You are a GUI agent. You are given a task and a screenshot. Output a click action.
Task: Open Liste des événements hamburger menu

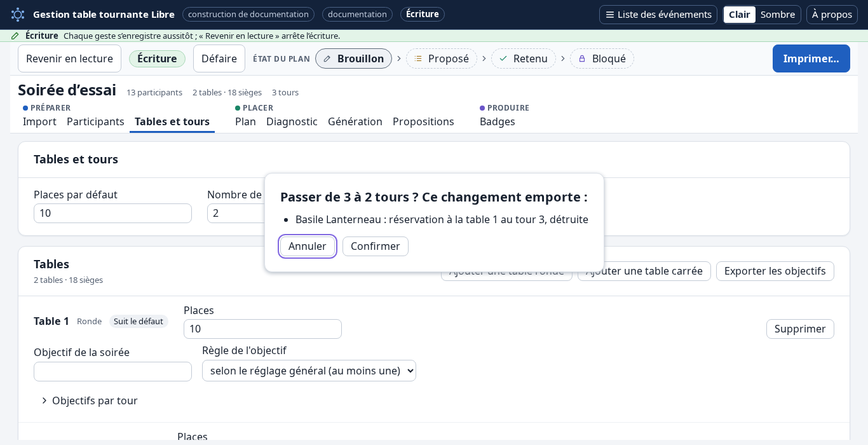click(x=658, y=15)
